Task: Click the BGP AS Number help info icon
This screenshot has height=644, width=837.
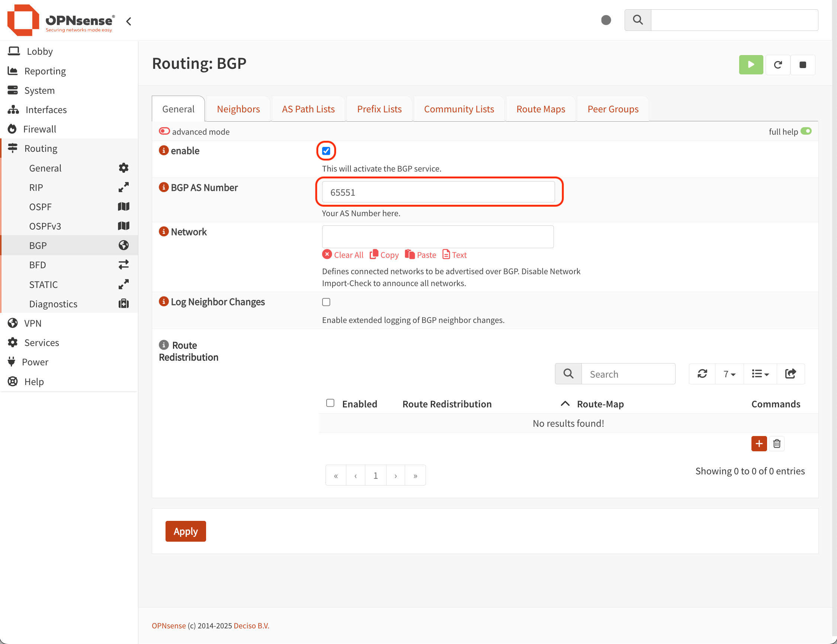Action: click(x=164, y=188)
